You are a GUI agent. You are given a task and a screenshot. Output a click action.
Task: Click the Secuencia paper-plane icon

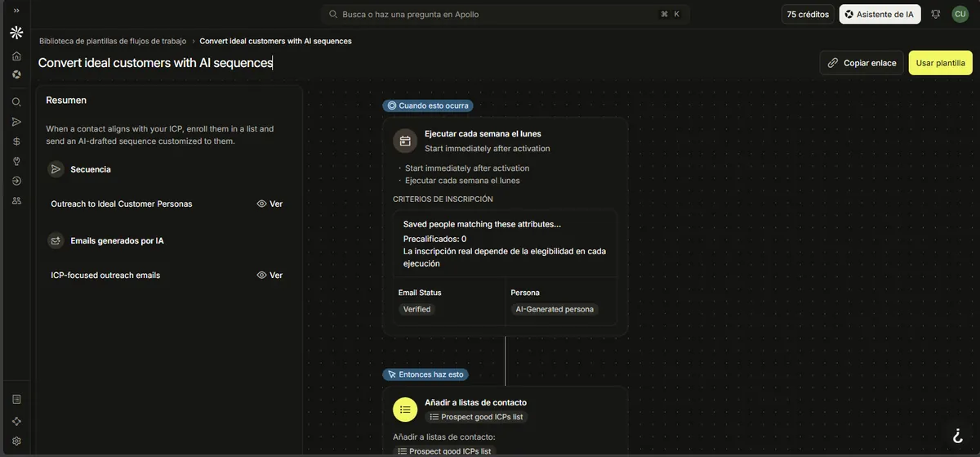pyautogui.click(x=56, y=169)
